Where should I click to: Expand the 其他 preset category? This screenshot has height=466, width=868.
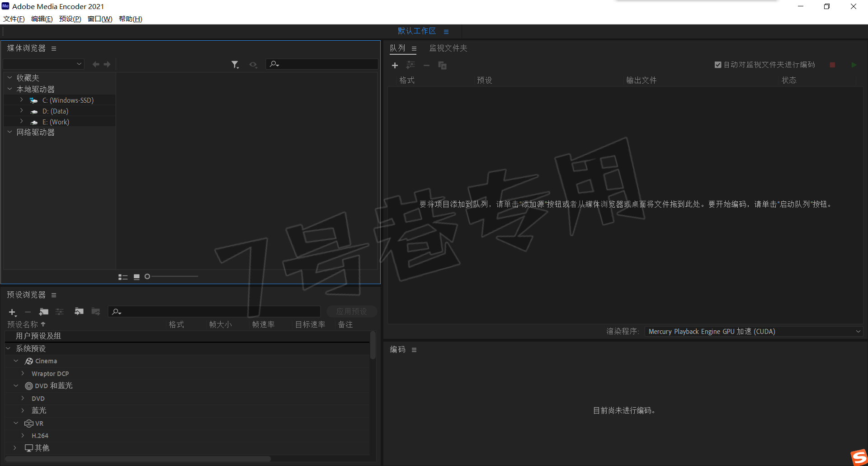(x=15, y=448)
